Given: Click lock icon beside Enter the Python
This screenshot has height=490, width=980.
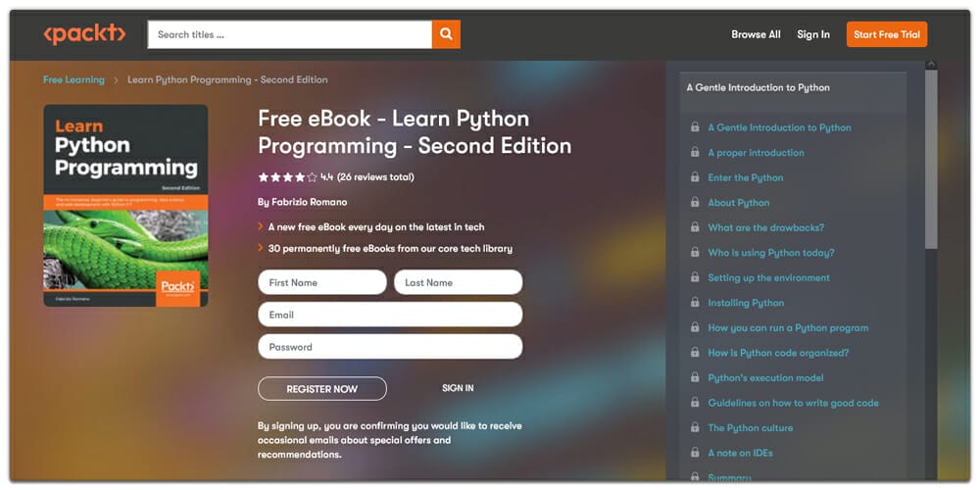Looking at the screenshot, I should click(695, 176).
